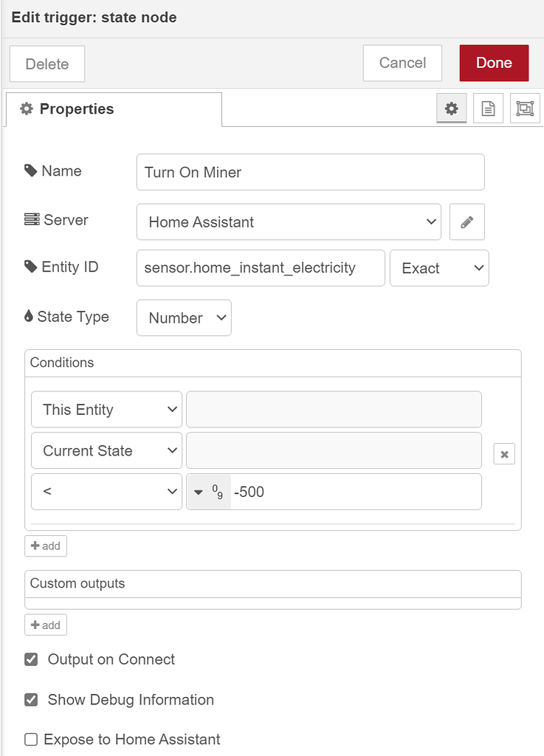This screenshot has width=544, height=756.
Task: Click the Entity ID input field
Action: (258, 268)
